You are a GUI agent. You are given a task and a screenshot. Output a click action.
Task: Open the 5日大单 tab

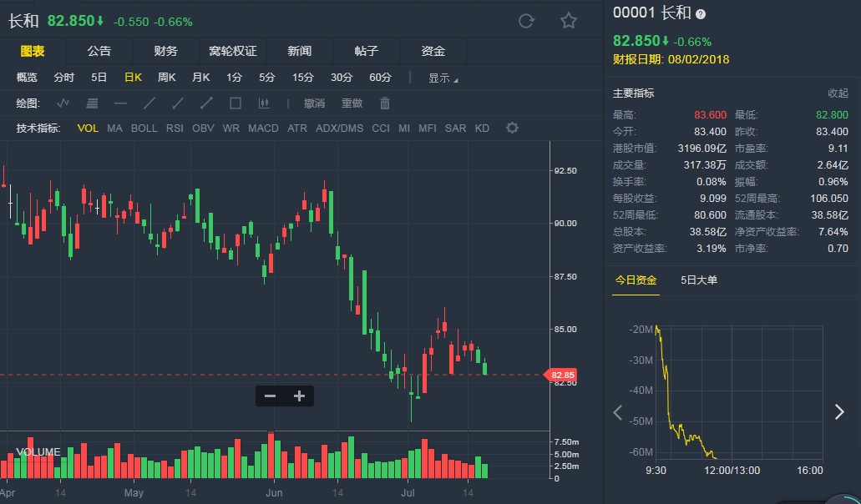click(x=698, y=280)
